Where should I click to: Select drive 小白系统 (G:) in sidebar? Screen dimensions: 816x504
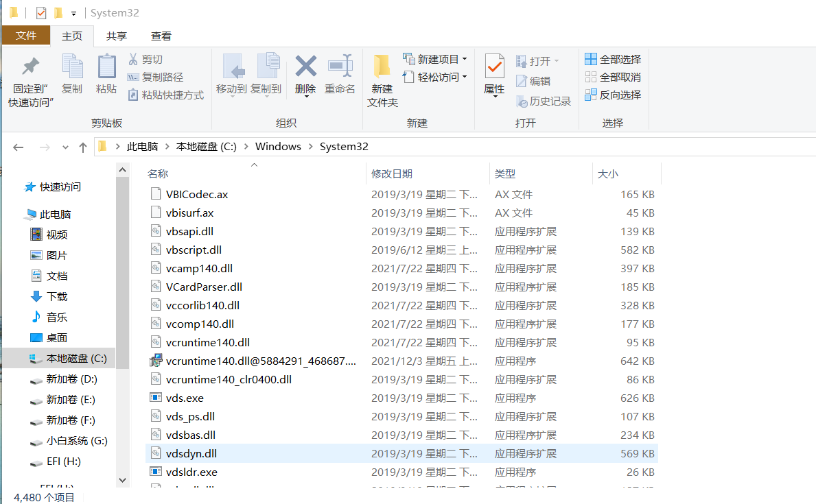pyautogui.click(x=69, y=440)
